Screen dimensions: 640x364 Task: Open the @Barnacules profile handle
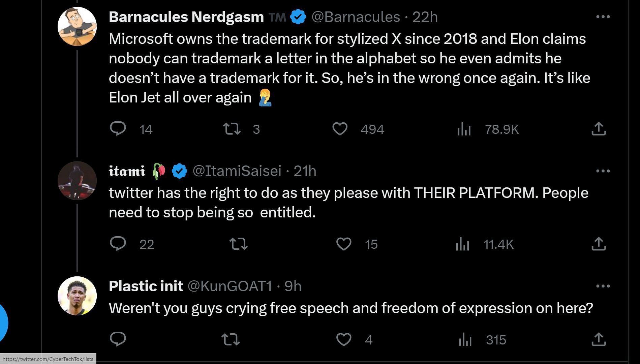[356, 17]
